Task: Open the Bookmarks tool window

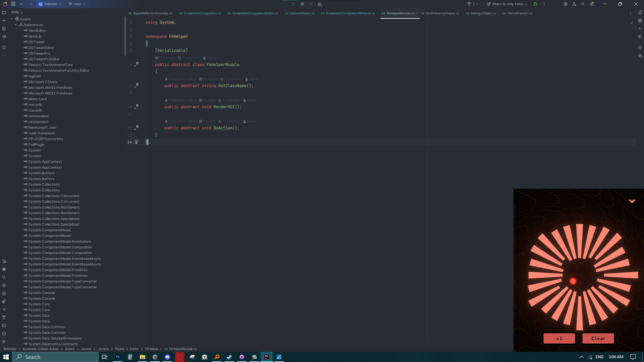Action: [x=4, y=48]
